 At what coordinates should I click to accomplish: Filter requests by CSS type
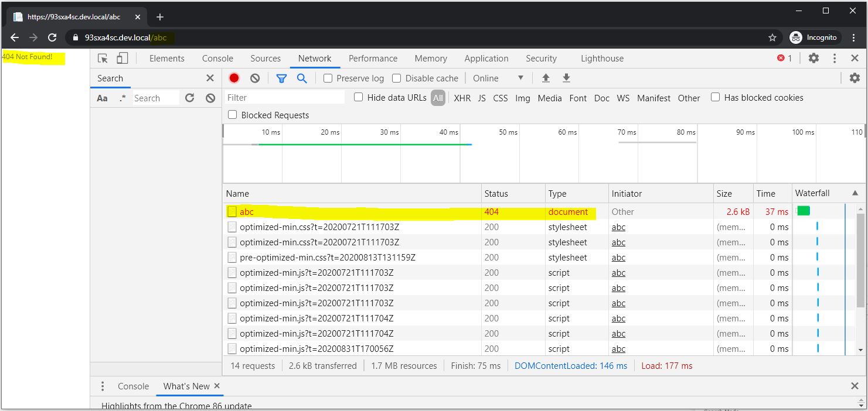(501, 98)
